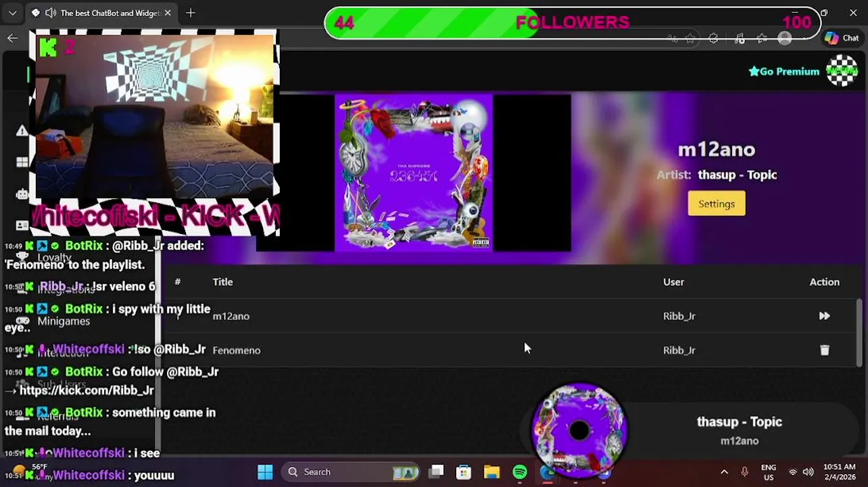The width and height of the screenshot is (868, 487).
Task: Mute the tab using its speaker icon
Action: click(51, 13)
